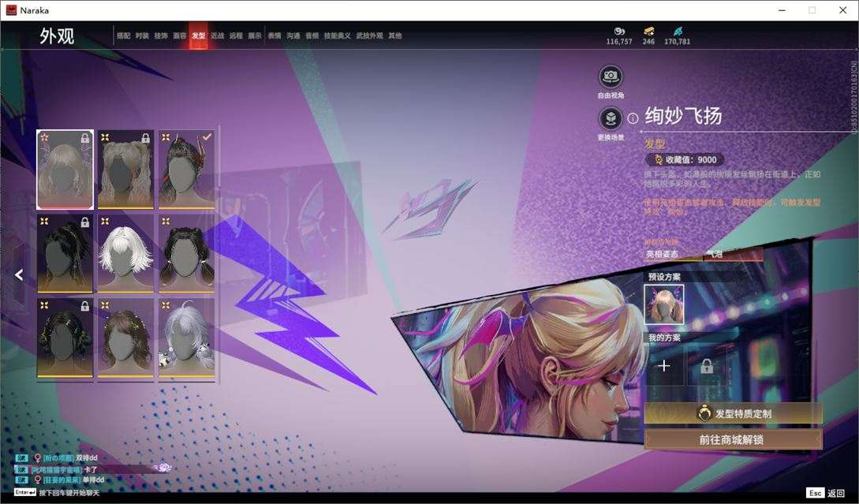
Task: Switch to the 近战 tab
Action: click(218, 35)
